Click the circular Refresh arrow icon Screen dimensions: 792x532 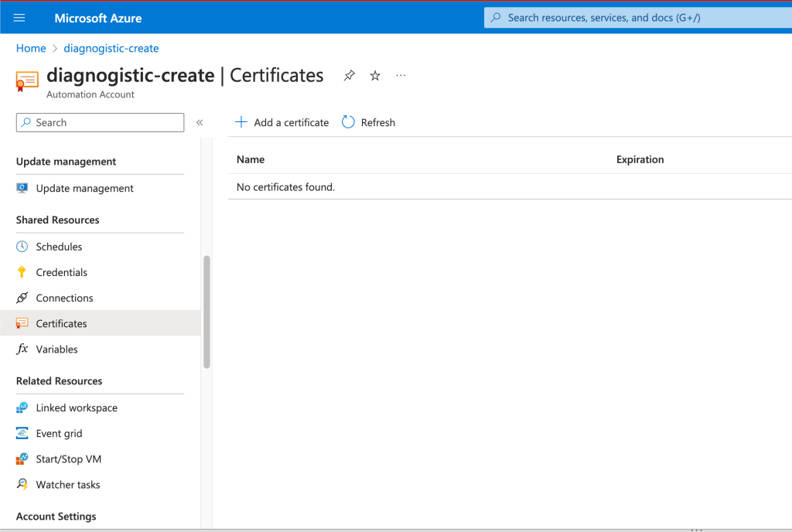348,122
